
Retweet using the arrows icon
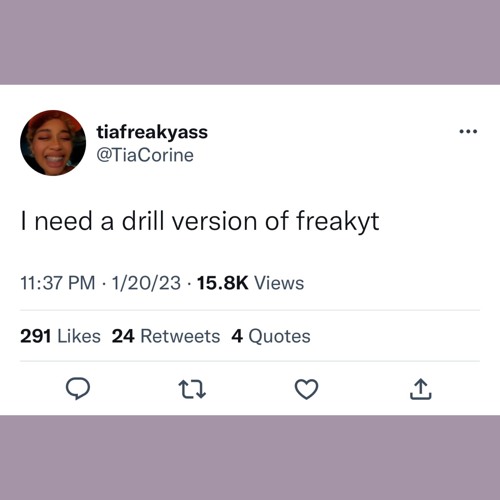192,390
